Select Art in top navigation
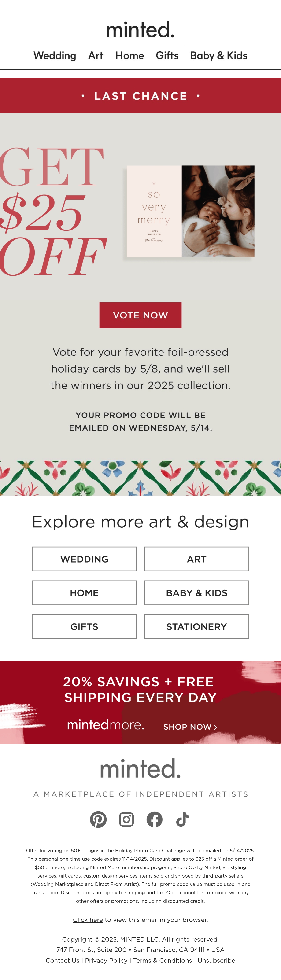281x980 pixels. tap(96, 55)
